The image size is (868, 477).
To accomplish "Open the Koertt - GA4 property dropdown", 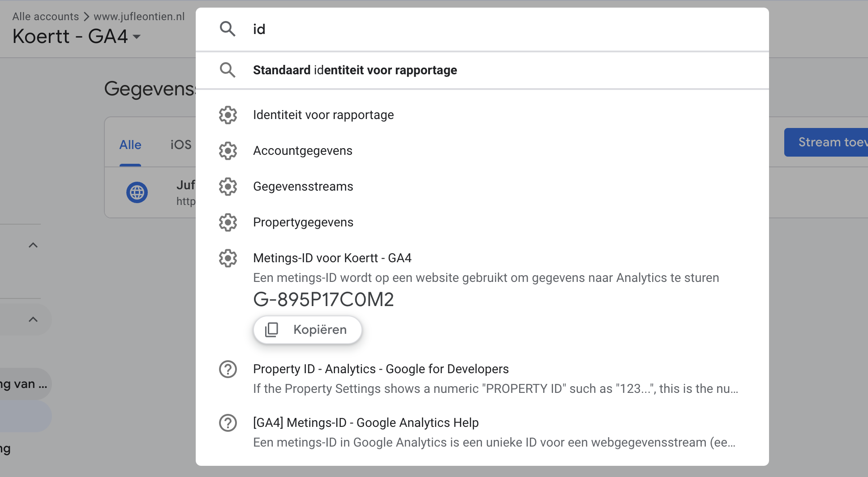I will 137,37.
